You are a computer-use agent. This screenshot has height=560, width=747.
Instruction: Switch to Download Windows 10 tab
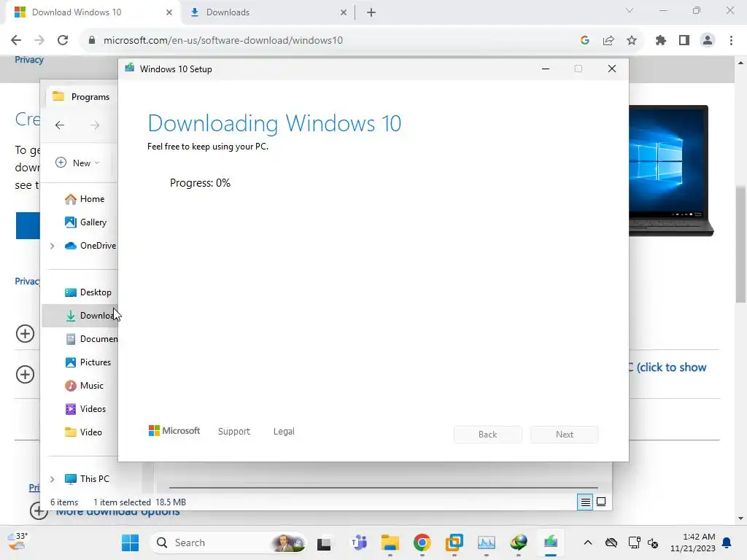(76, 12)
